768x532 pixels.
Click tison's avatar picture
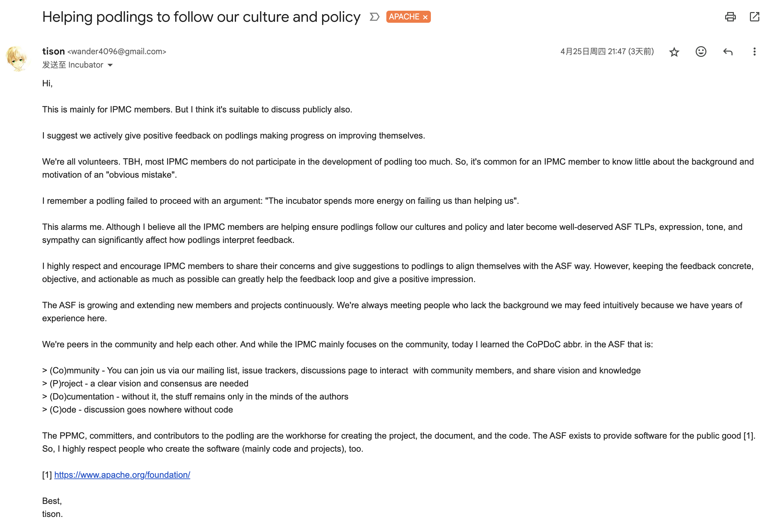17,59
